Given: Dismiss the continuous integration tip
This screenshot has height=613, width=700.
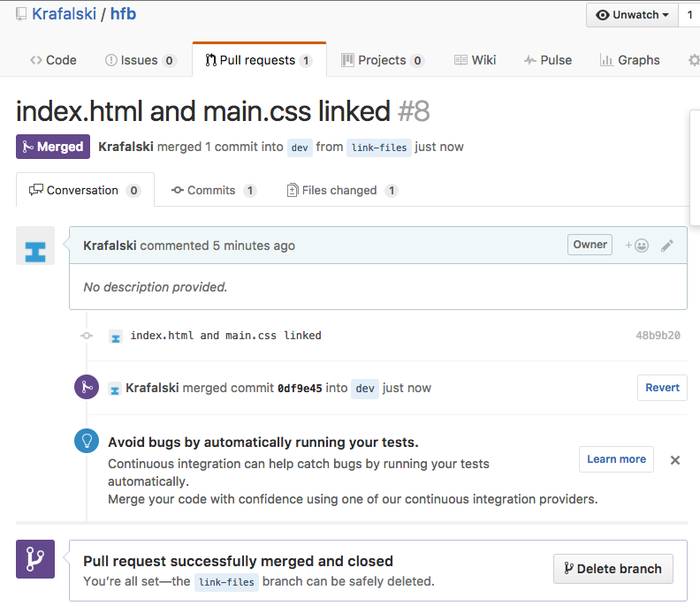Looking at the screenshot, I should [675, 460].
